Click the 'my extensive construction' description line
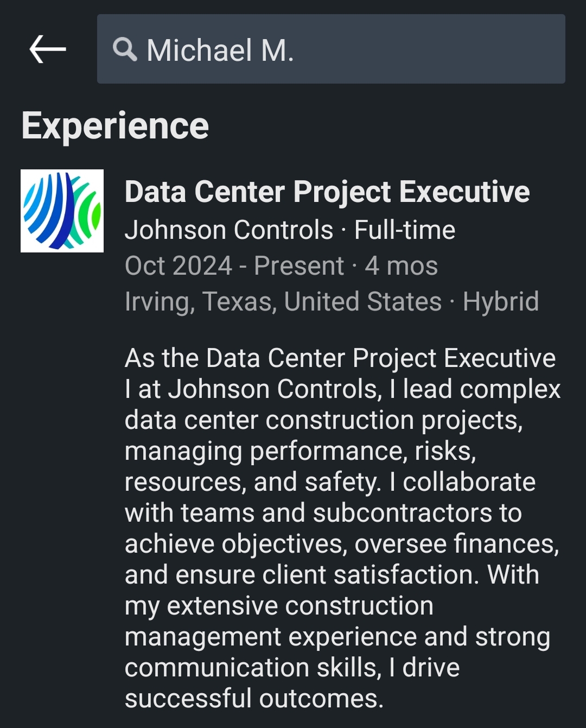 tap(279, 606)
